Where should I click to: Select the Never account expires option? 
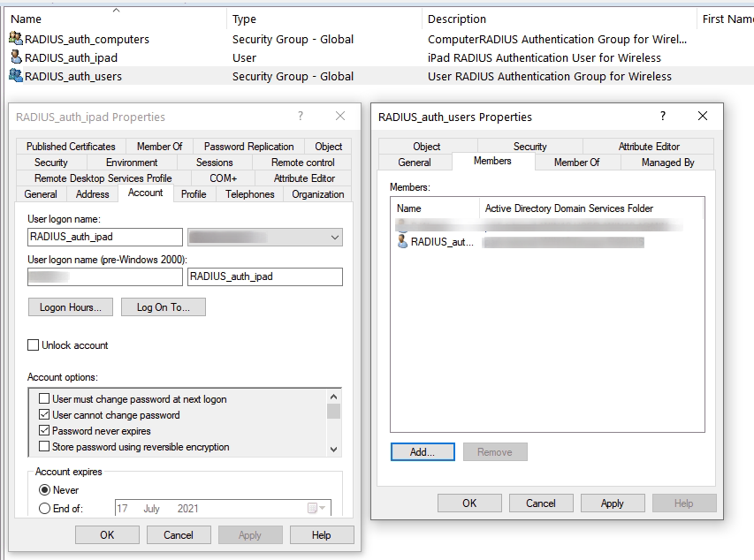tap(44, 490)
